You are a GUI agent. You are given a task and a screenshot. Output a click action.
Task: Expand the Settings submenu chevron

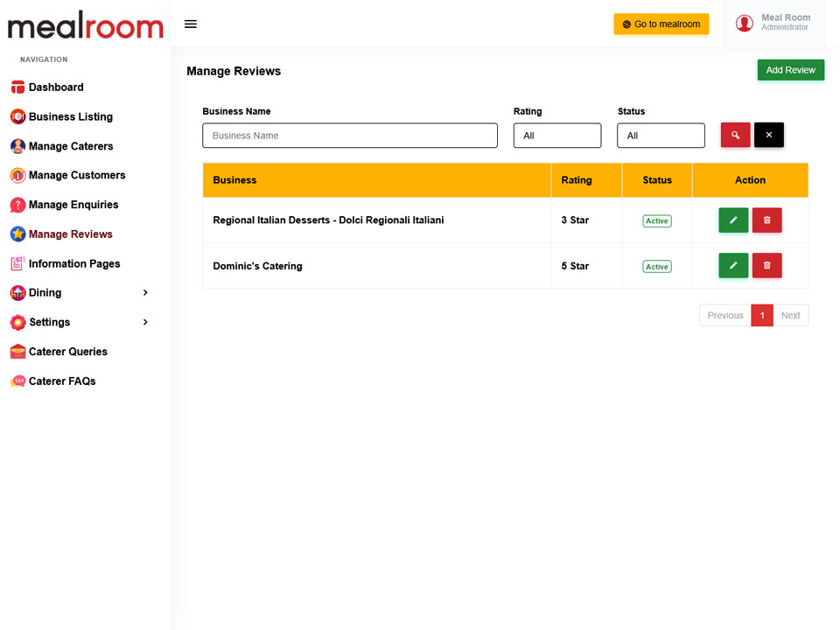click(145, 322)
